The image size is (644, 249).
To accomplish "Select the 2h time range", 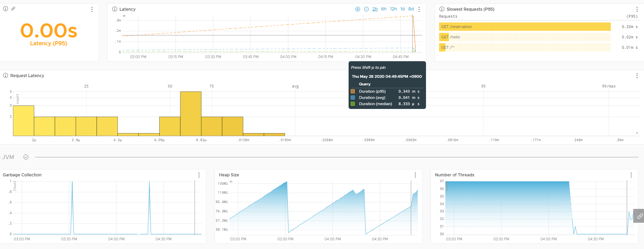I will [x=375, y=9].
